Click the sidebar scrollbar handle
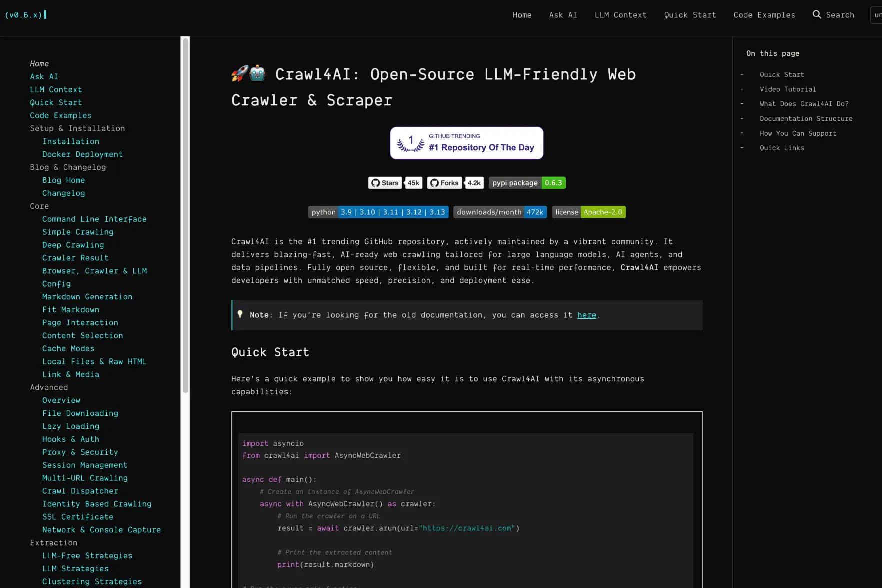 pos(185,215)
